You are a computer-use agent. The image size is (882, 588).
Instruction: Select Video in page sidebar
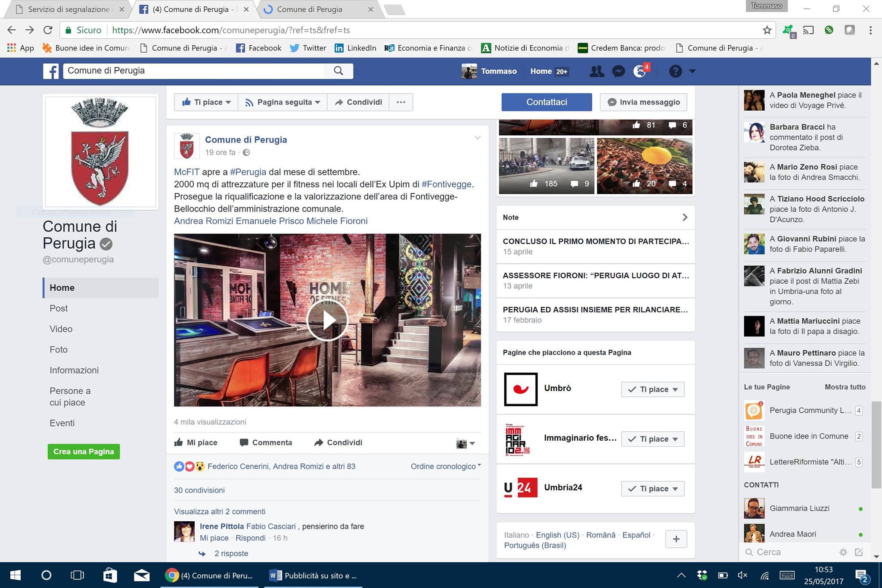coord(61,329)
